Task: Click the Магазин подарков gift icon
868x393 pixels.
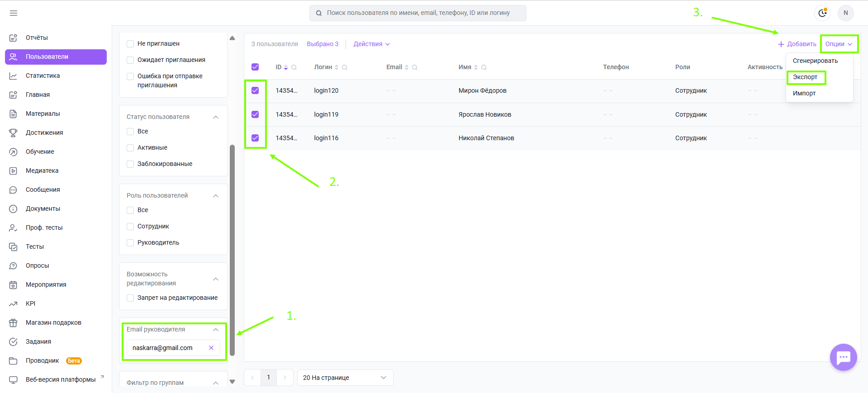Action: pos(13,322)
